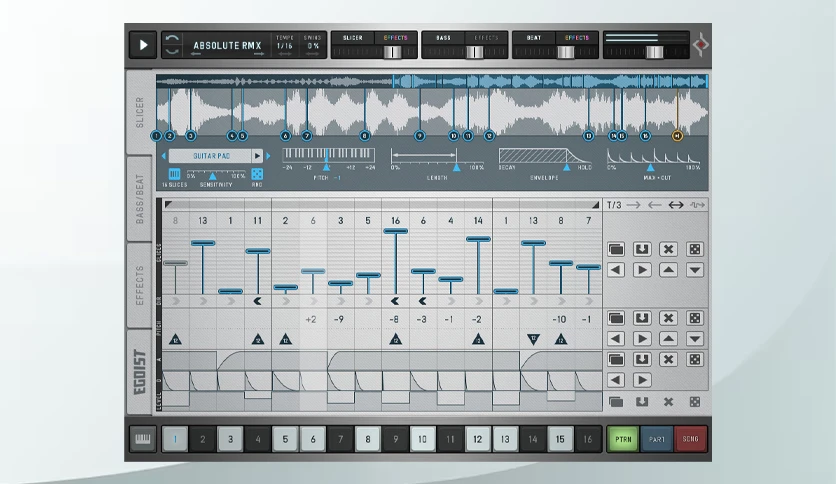836x484 pixels.
Task: Shift pitch sequence values up
Action: (x=668, y=338)
